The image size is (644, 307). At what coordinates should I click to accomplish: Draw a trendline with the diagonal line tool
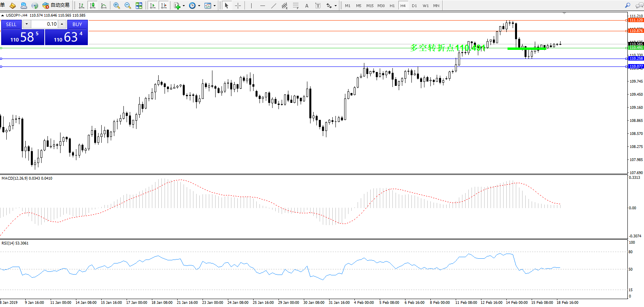click(273, 6)
